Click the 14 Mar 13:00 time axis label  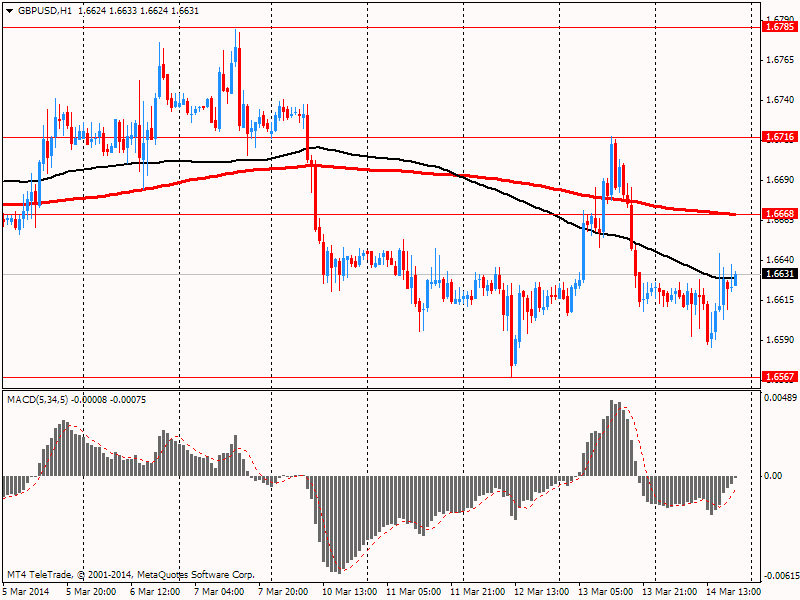[734, 591]
